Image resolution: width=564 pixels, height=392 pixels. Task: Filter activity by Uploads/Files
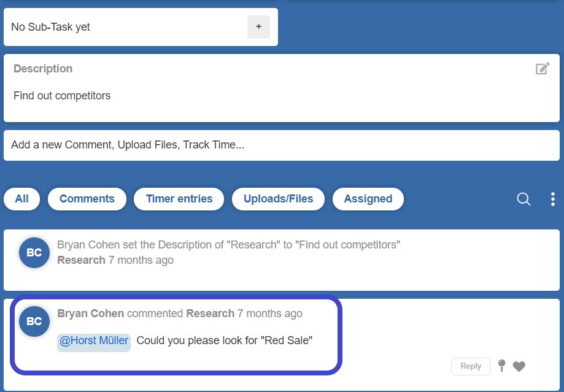click(279, 199)
